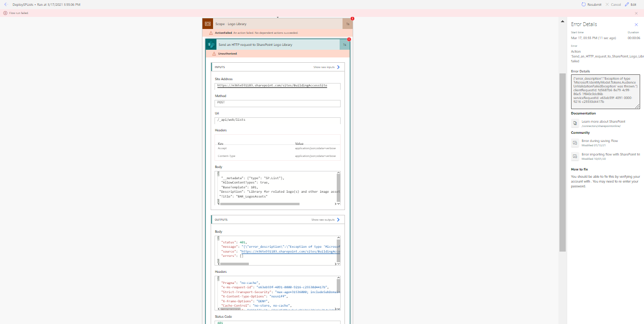Click the Unauthorized status text
This screenshot has width=644, height=324.
click(228, 54)
